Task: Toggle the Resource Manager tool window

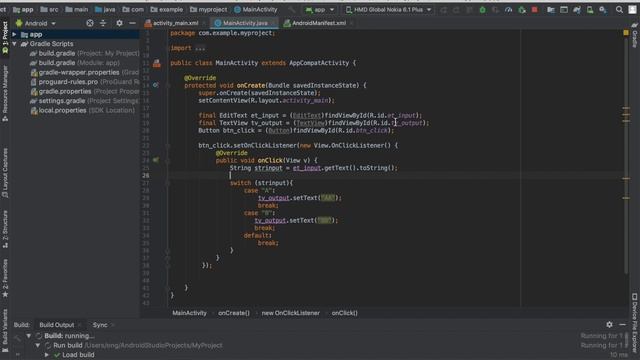Action: (5, 93)
